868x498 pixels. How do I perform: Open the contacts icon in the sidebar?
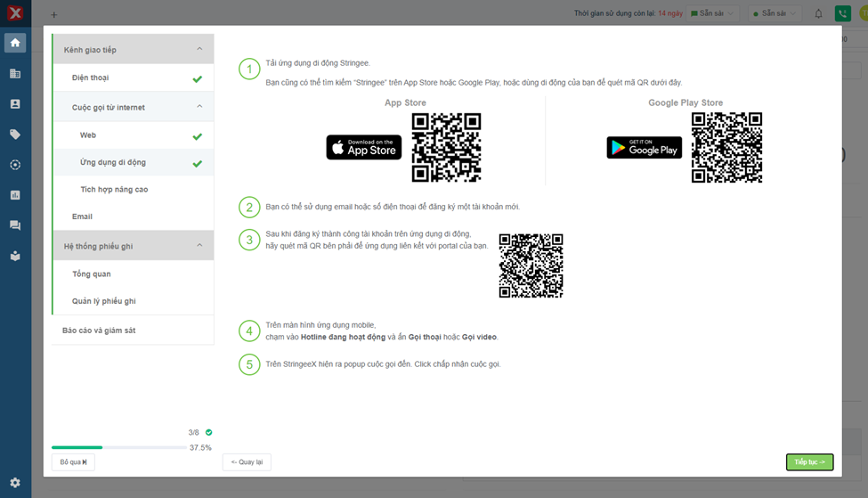(14, 104)
